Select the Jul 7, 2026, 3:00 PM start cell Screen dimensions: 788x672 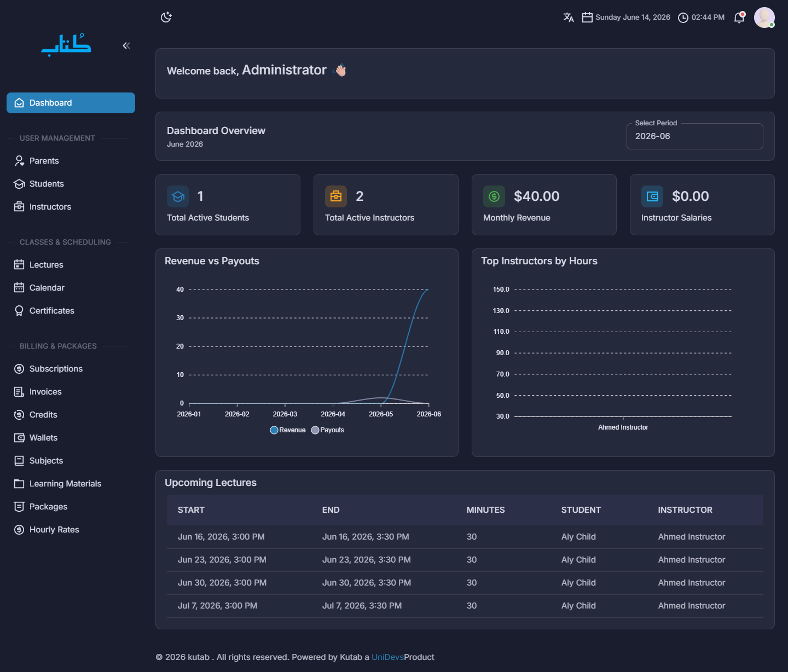click(217, 606)
